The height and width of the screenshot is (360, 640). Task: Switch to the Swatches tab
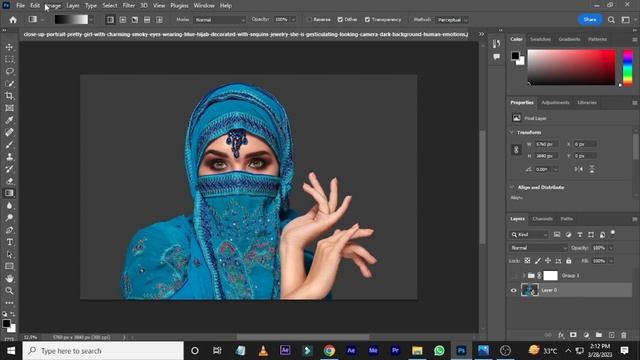540,39
